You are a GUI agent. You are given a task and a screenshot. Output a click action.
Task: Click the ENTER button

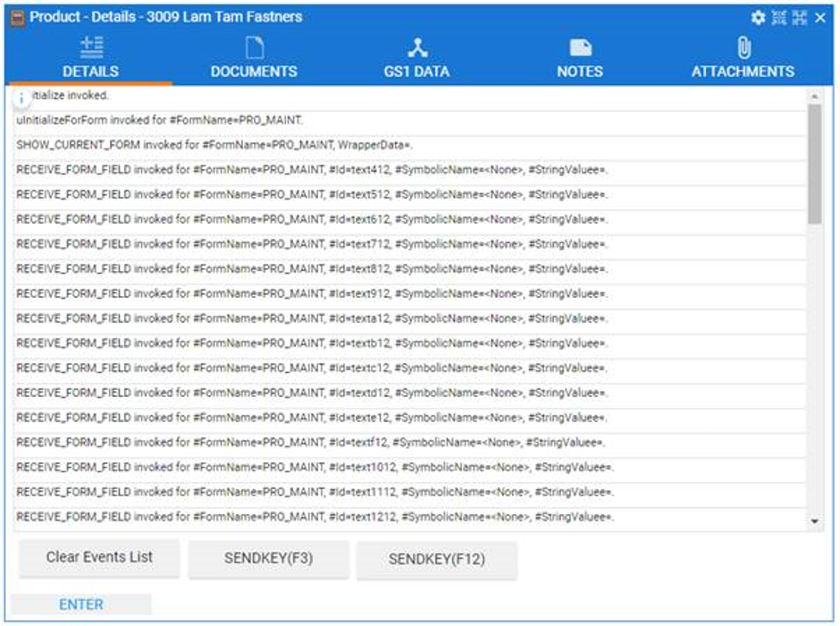coord(81,605)
